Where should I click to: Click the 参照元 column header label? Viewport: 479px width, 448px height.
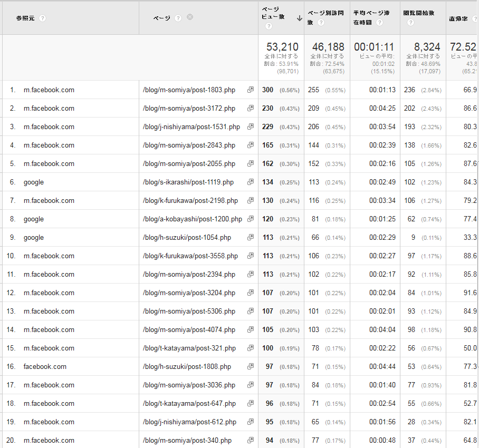(x=25, y=18)
